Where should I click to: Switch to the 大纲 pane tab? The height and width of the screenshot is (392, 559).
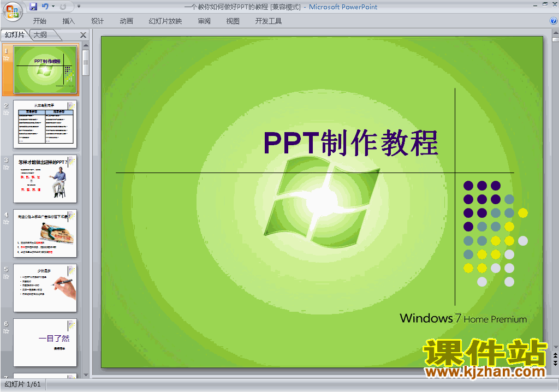pyautogui.click(x=40, y=34)
